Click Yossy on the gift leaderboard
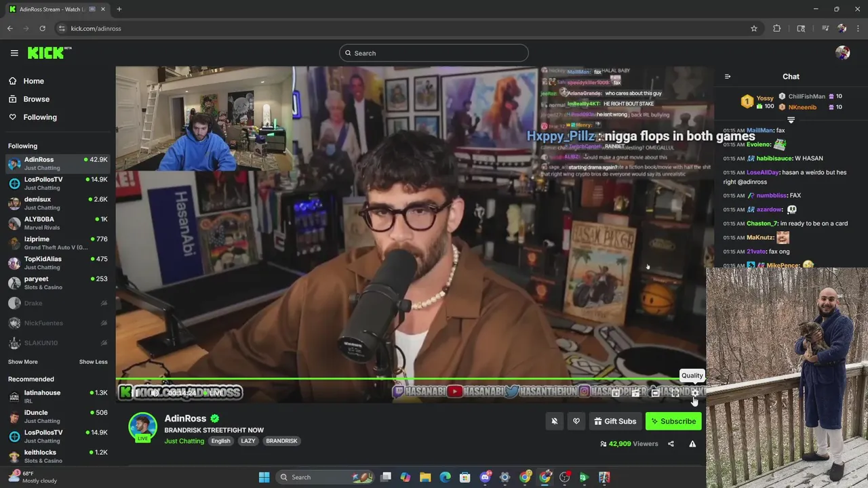The height and width of the screenshot is (488, 868). [x=765, y=98]
